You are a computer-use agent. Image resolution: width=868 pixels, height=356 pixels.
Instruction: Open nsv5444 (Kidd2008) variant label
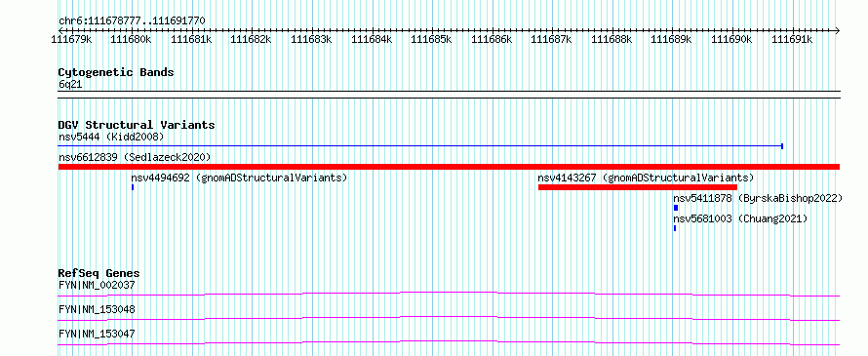tap(111, 137)
